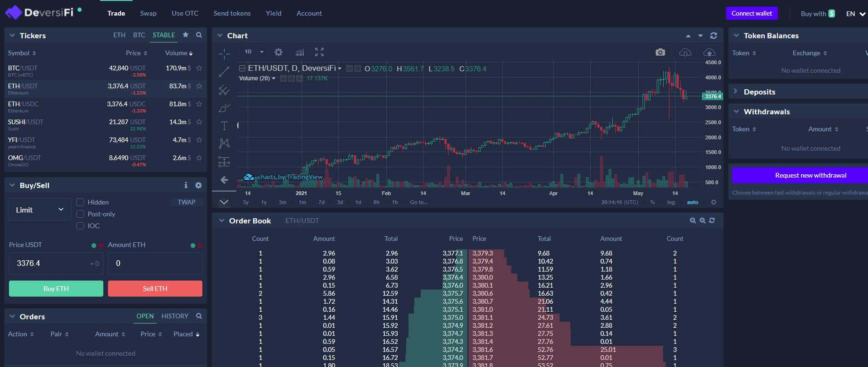Image resolution: width=868 pixels, height=367 pixels.
Task: Focus the Price USDT input field
Action: [x=56, y=263]
